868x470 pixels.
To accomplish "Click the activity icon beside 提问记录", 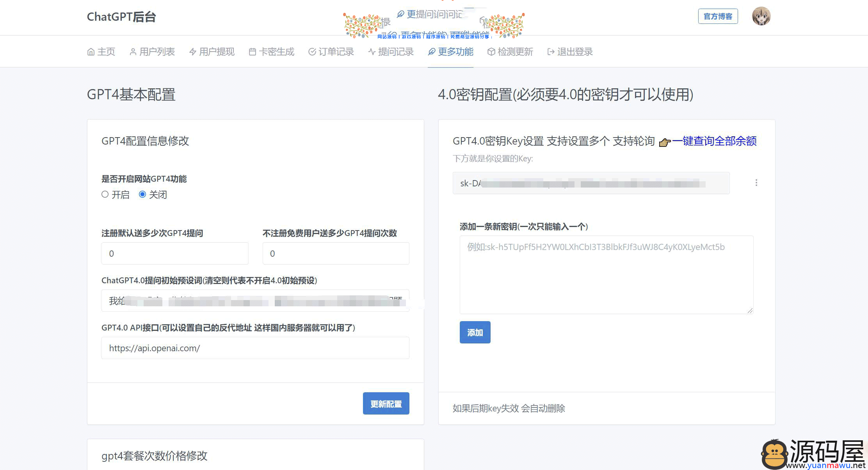I will [x=372, y=52].
